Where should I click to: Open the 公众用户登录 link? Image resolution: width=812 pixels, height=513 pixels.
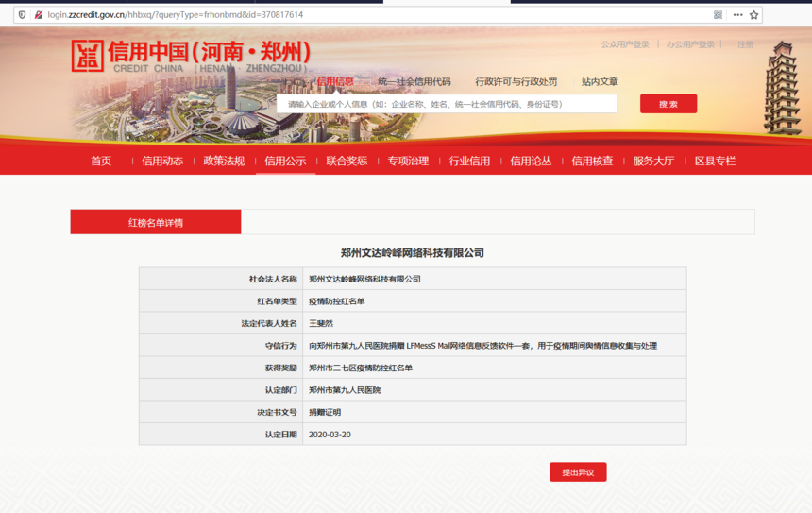pos(625,44)
